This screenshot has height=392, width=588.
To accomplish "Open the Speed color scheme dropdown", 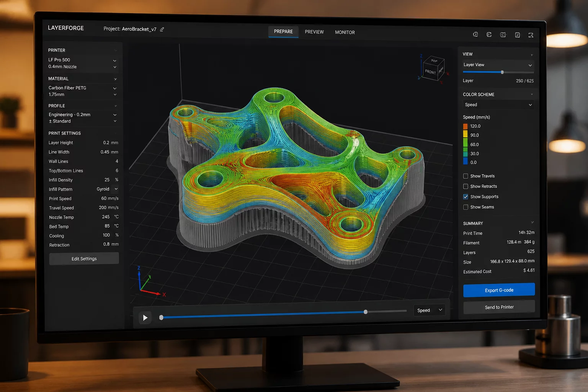I will pyautogui.click(x=498, y=105).
